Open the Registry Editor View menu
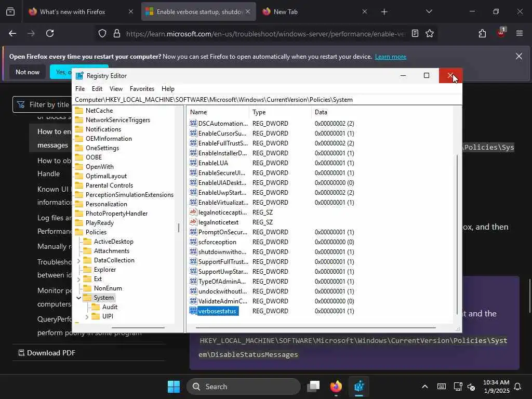Screen dimensions: 532x399 (116, 88)
